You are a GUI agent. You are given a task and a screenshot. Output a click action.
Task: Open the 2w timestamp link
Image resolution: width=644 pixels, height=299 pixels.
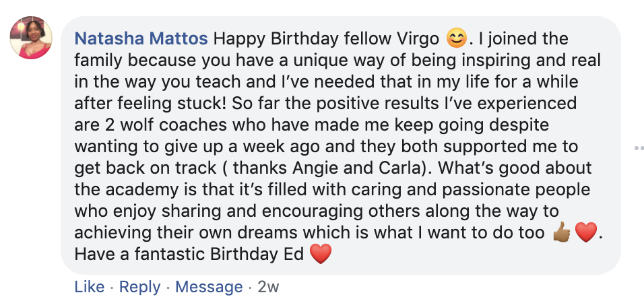268,286
